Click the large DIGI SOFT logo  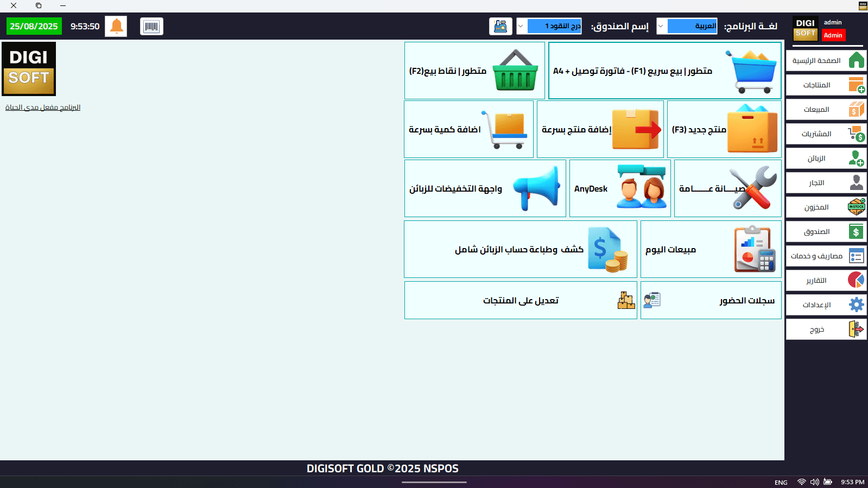[29, 69]
